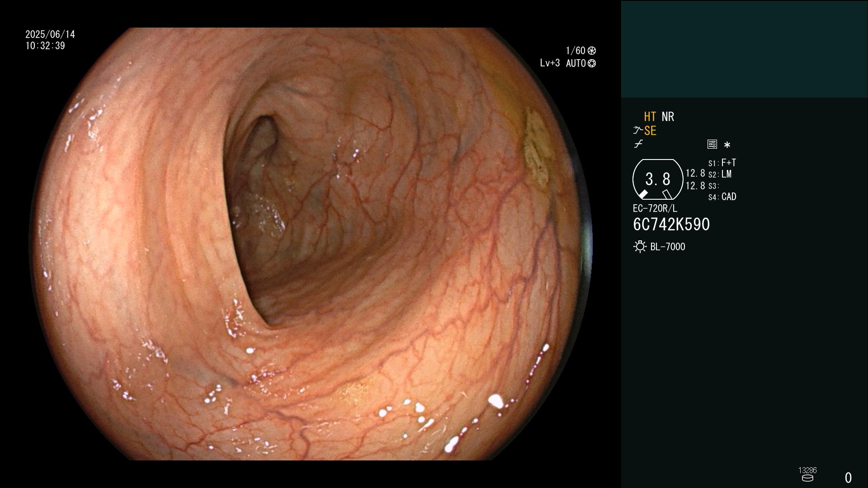Click the BL-7000 light source label
Viewport: 868px width, 488px height.
pyautogui.click(x=668, y=247)
